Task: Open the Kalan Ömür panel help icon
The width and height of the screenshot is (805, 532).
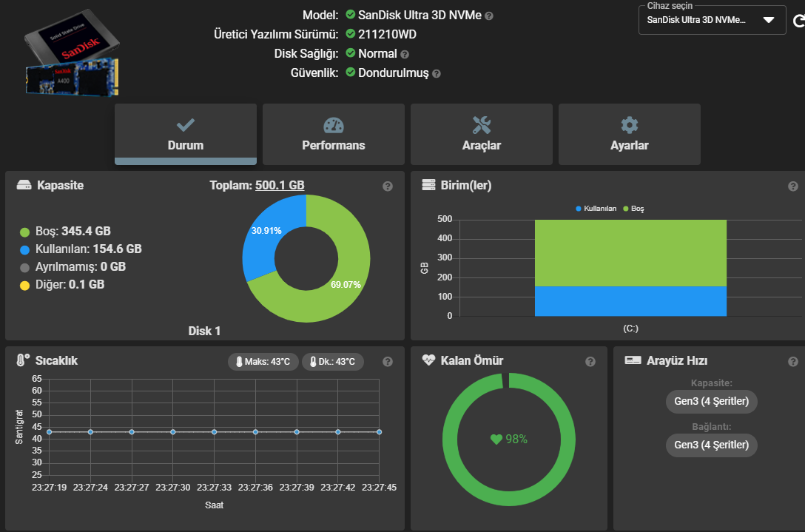Action: 590,362
